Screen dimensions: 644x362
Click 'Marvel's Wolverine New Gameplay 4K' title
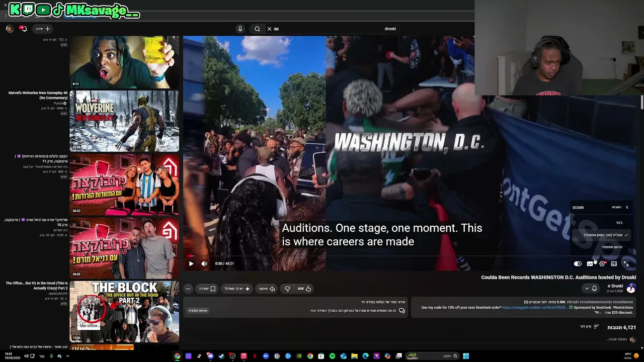click(38, 95)
